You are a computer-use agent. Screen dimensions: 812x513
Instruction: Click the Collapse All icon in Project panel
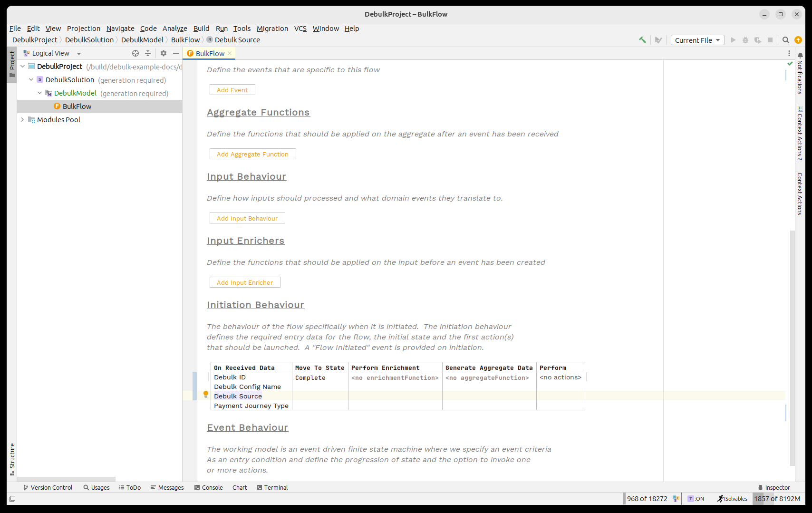(x=148, y=53)
